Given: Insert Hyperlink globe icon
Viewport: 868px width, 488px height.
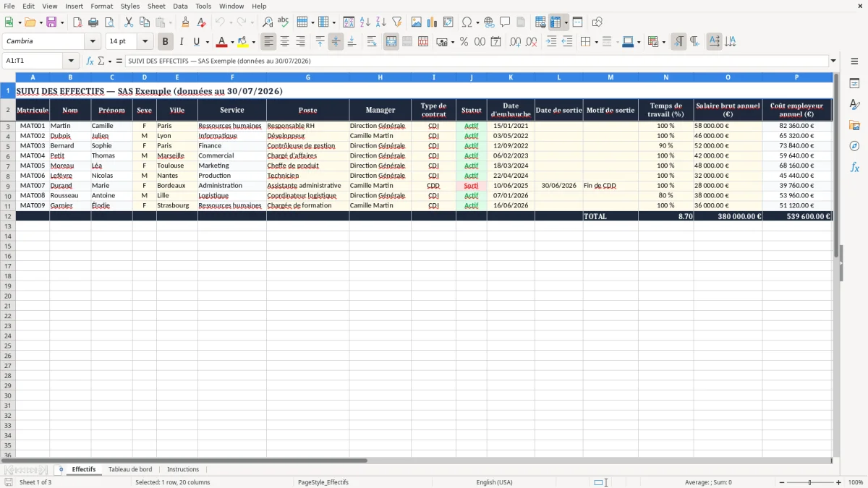Looking at the screenshot, I should [489, 22].
